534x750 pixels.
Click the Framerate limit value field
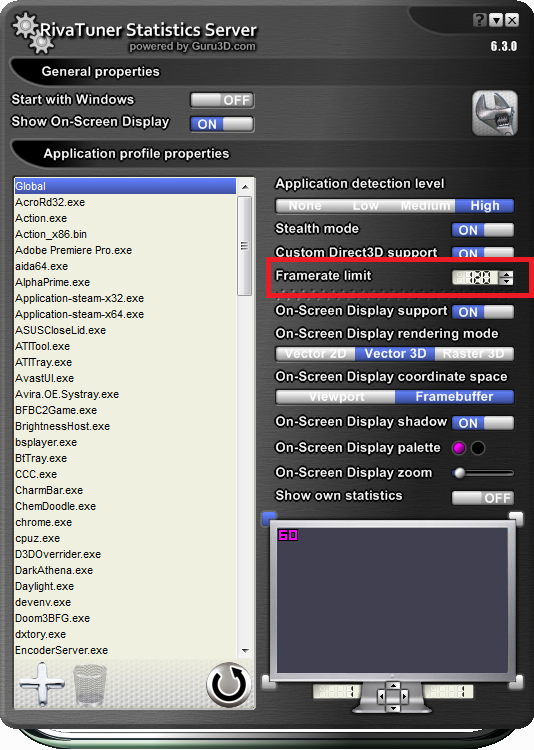point(476,277)
